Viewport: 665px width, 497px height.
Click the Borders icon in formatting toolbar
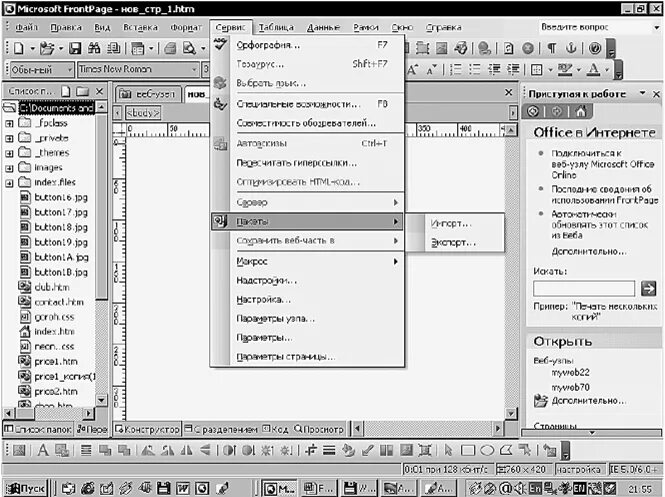coord(536,69)
